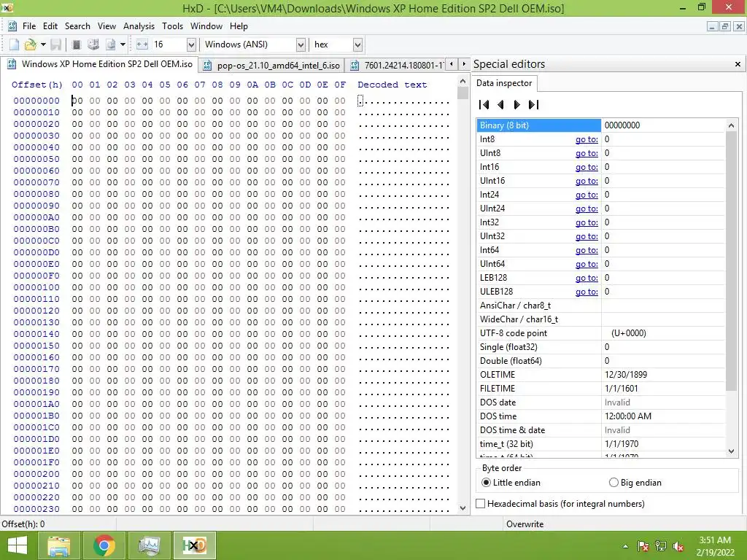747x560 pixels.
Task: Click the DOS time value 12:00:00 AM
Action: click(x=628, y=416)
